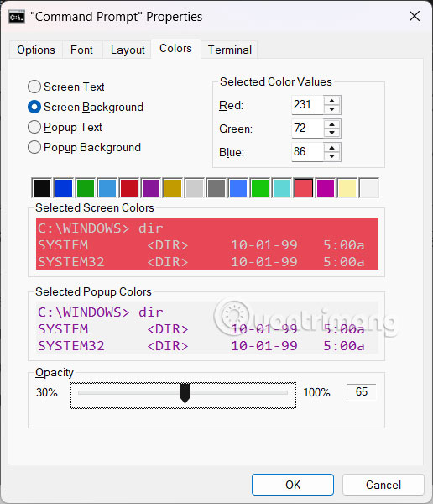Open the Options tab
This screenshot has height=504, width=433.
[x=36, y=50]
